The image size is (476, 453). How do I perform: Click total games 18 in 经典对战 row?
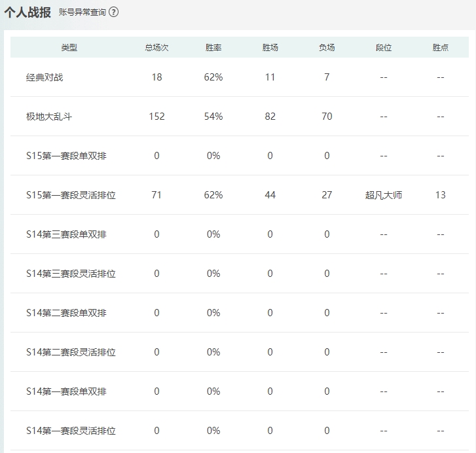tap(156, 77)
